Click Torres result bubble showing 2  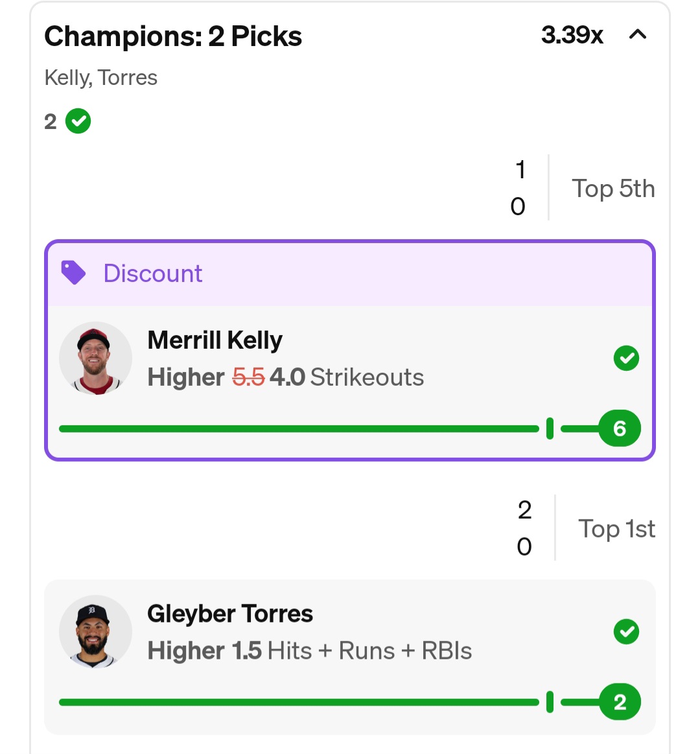(620, 702)
